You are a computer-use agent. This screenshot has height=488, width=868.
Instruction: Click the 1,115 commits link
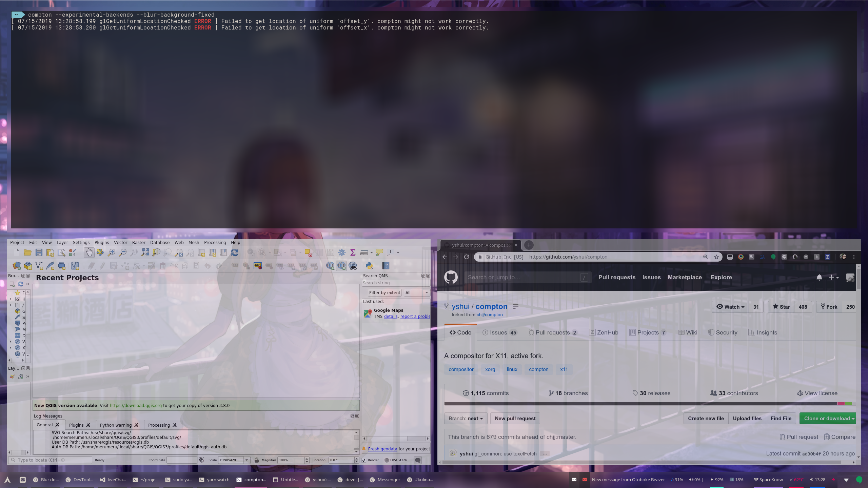coord(486,393)
